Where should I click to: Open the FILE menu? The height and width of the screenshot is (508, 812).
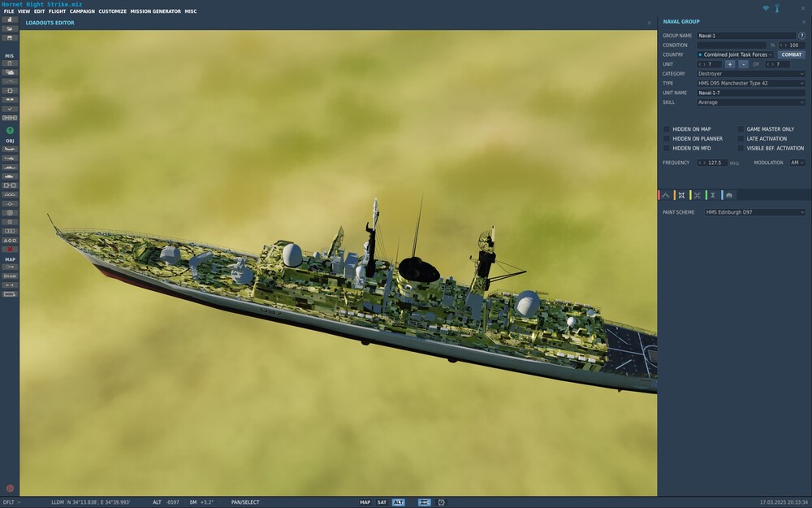coord(9,11)
